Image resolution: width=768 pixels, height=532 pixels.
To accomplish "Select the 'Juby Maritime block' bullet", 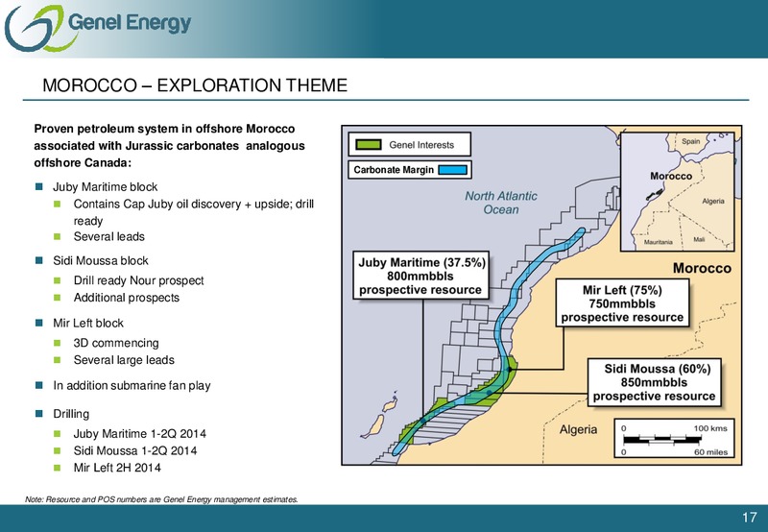I will click(x=106, y=187).
